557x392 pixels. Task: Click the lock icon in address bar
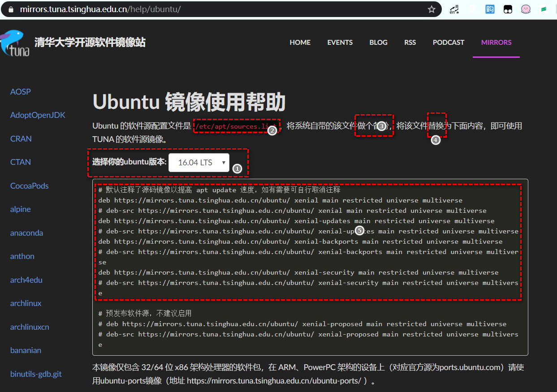tap(11, 9)
